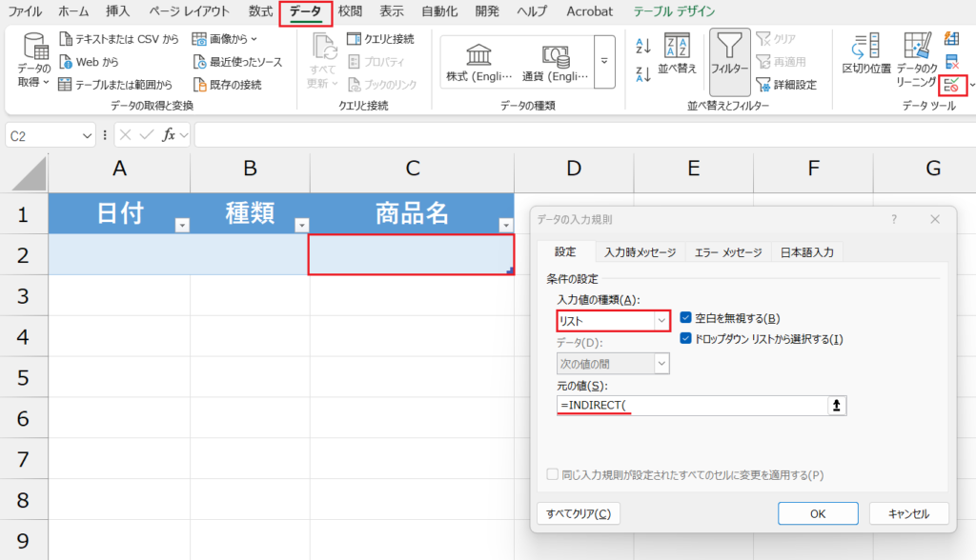Image resolution: width=976 pixels, height=560 pixels.
Task: Click the すべてクリア button
Action: 579,513
